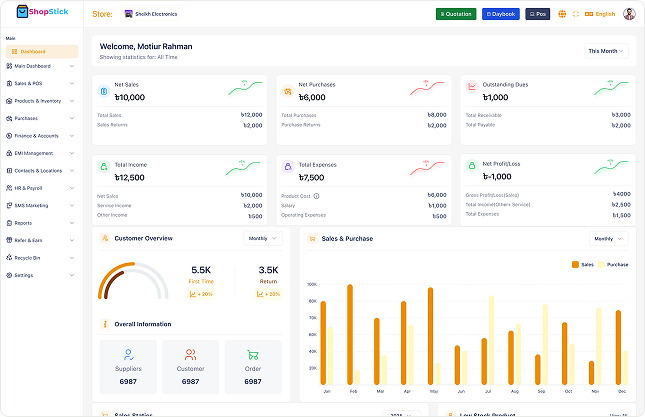
Task: Expand the Reports sidebar menu
Action: point(40,223)
